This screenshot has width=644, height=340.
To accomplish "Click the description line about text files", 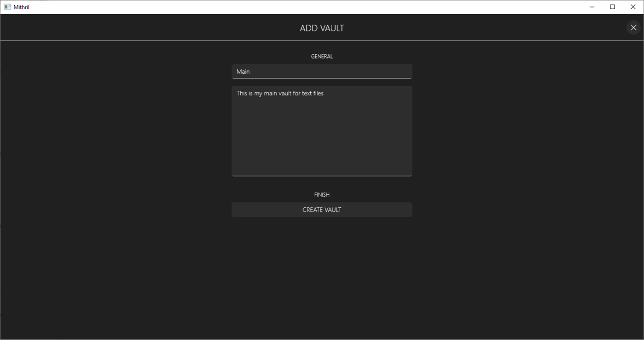I will [279, 93].
